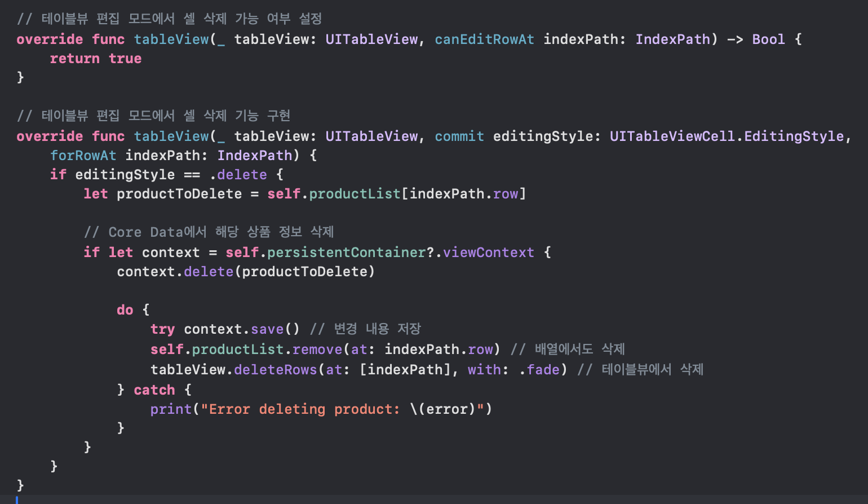Screen dimensions: 868x504
Task: Click the return keyword
Action: click(x=75, y=59)
